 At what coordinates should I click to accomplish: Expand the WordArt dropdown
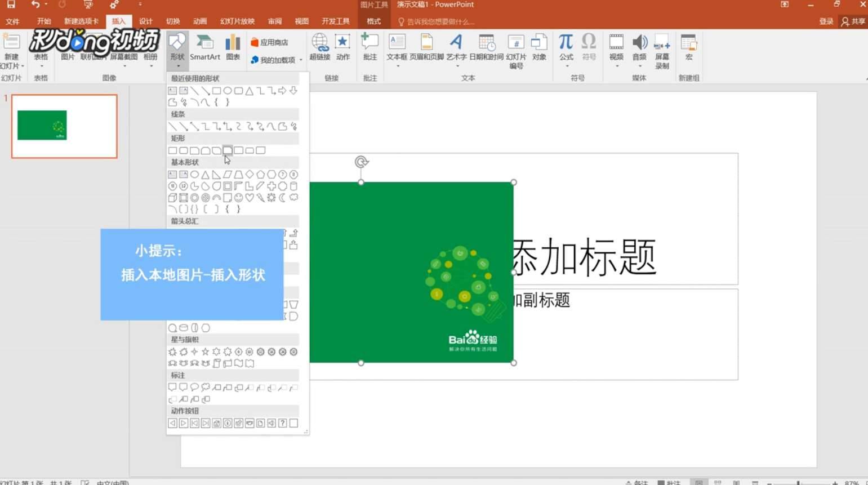tap(457, 66)
